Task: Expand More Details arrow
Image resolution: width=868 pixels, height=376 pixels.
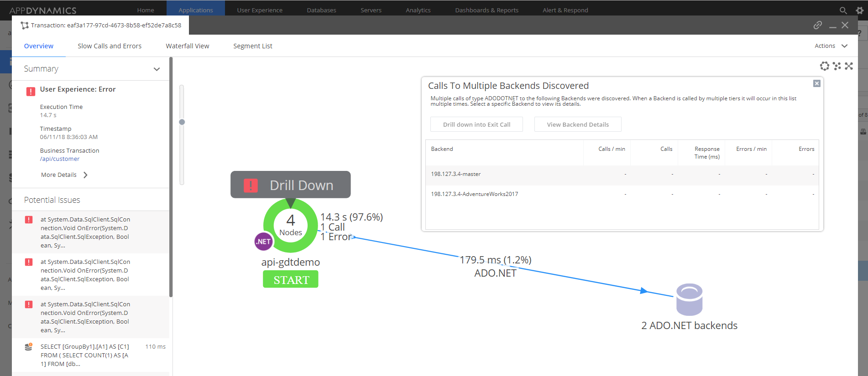Action: coord(85,175)
